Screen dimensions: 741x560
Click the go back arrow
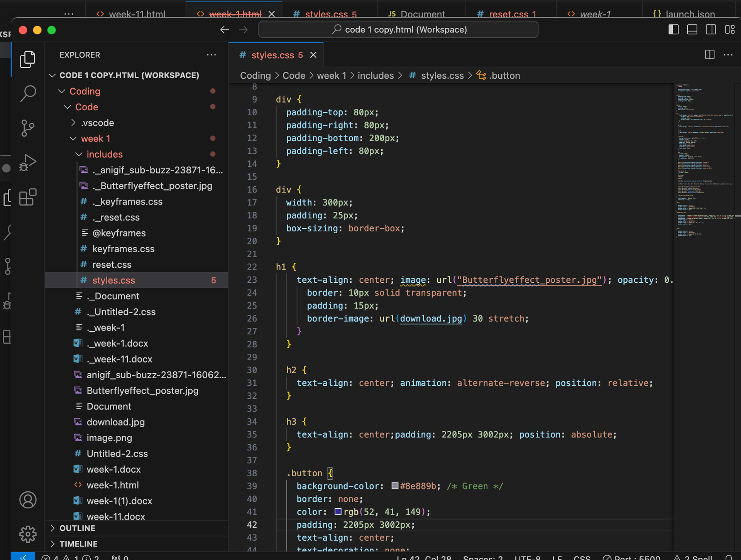(225, 30)
